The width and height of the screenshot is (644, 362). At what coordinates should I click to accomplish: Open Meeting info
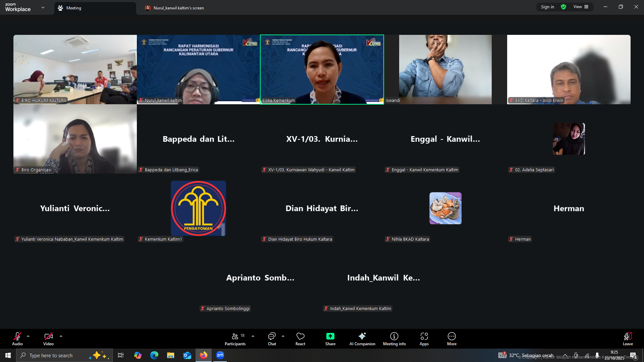coord(394,339)
